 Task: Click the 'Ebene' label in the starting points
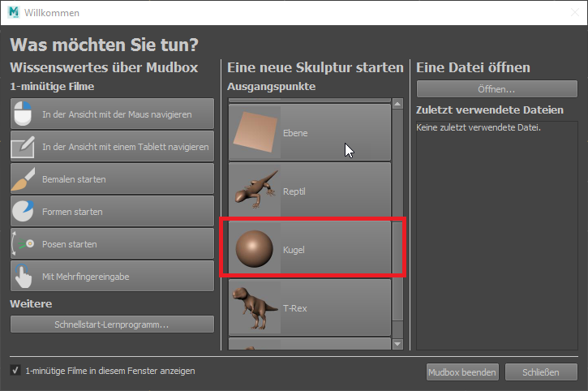click(295, 133)
